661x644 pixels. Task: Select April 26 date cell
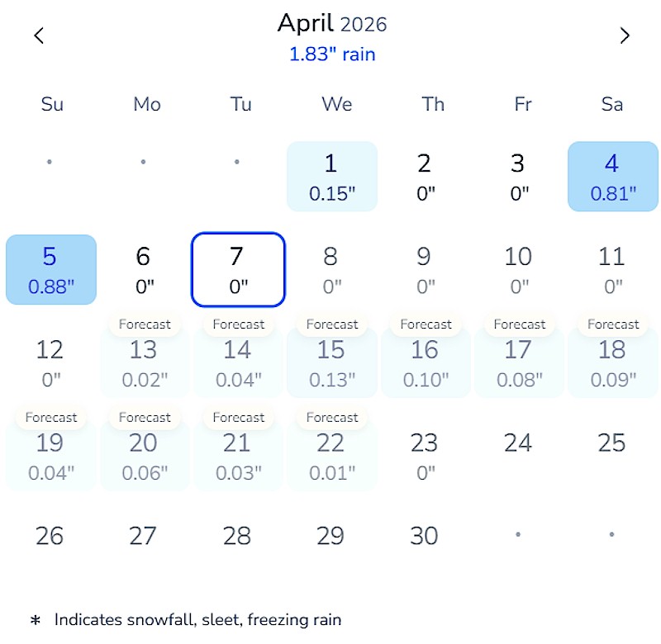(50, 536)
